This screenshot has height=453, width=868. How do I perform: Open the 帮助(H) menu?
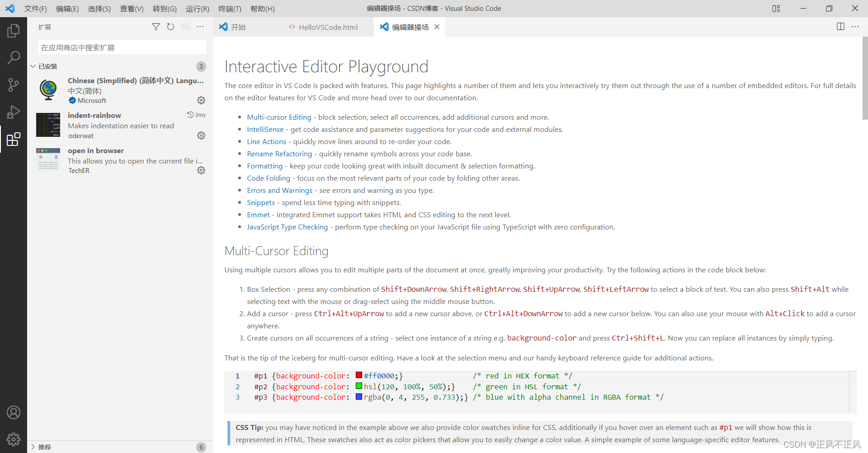tap(263, 9)
